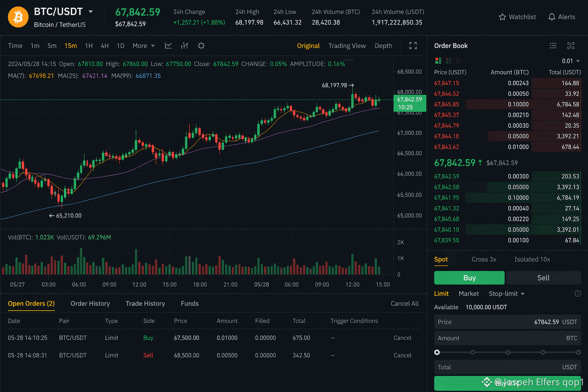Click Cancel All open orders
Viewport: 588px width, 392px height.
405,304
